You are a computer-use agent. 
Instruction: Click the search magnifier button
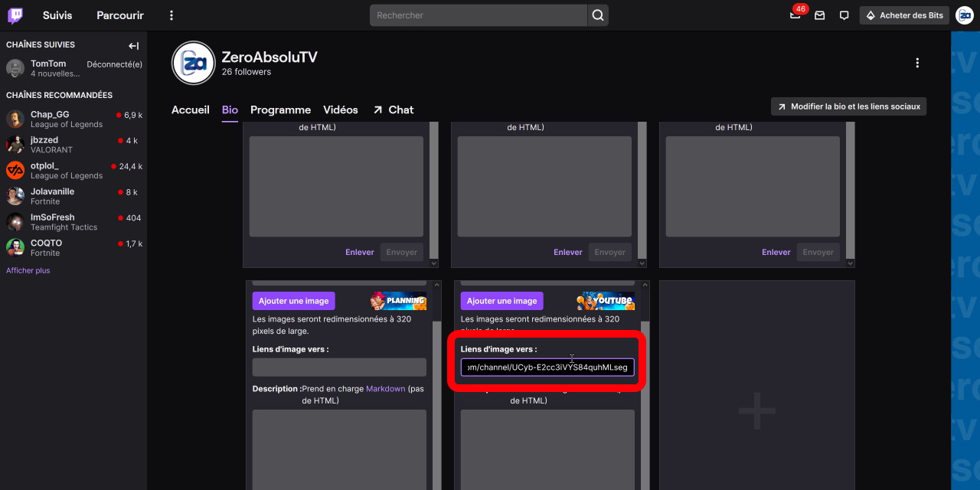(x=598, y=15)
